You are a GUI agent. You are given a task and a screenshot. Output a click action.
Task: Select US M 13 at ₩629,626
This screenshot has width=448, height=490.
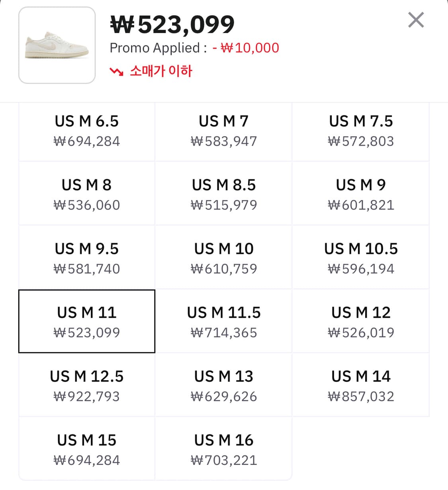coord(223,386)
